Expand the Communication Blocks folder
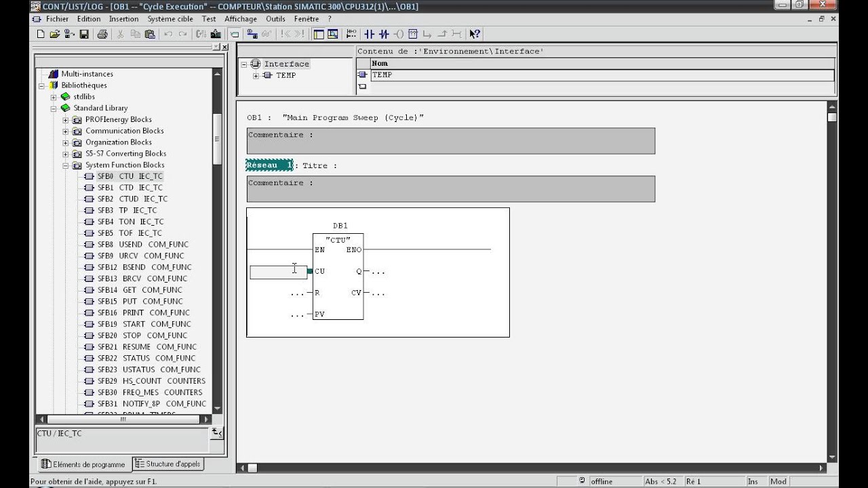Screen dimensions: 868x488 (66, 131)
